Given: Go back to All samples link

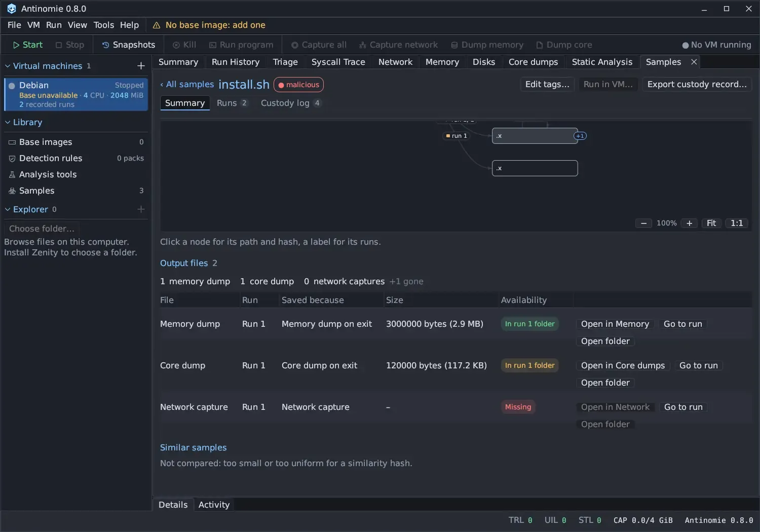Looking at the screenshot, I should tap(187, 85).
